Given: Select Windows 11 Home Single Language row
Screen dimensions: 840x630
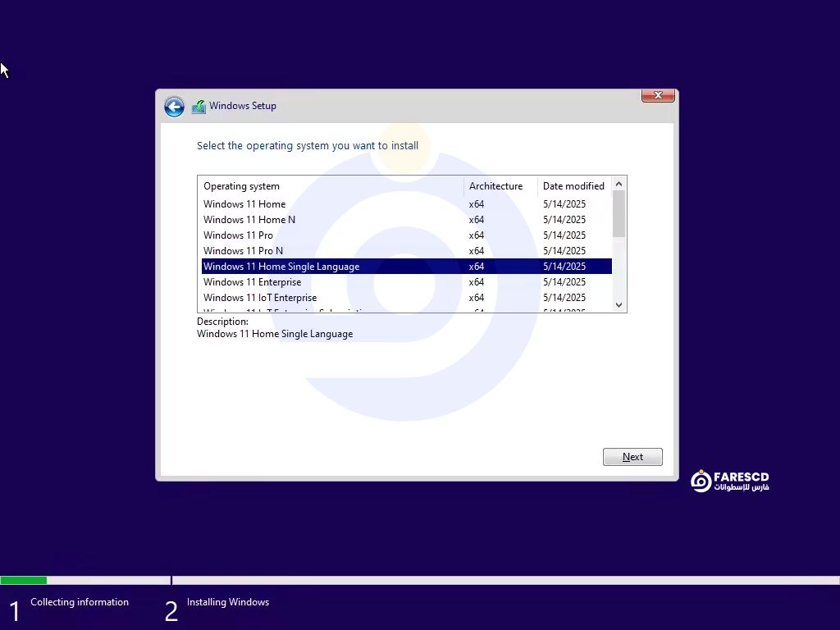Looking at the screenshot, I should pos(407,267).
